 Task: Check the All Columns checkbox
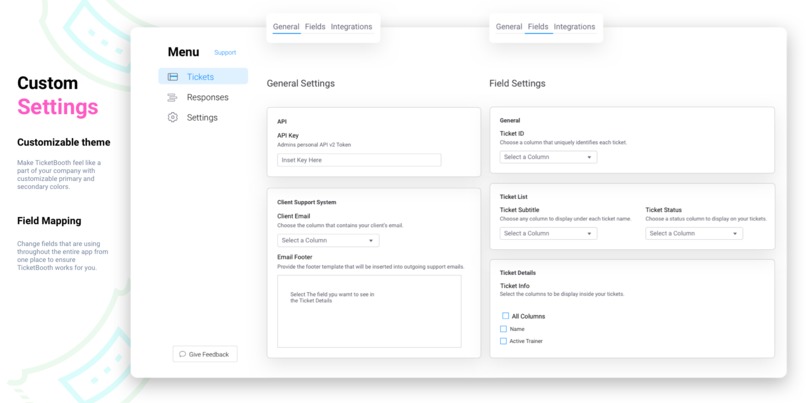(x=505, y=316)
